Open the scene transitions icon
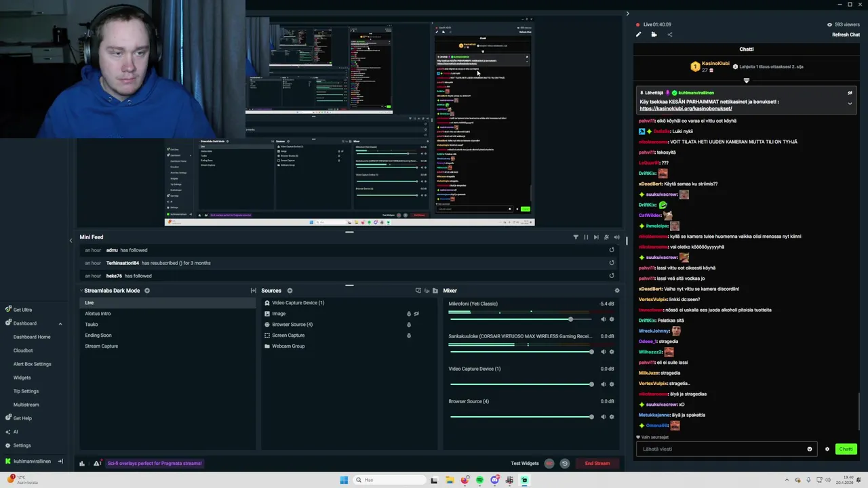The image size is (868, 488). (253, 291)
